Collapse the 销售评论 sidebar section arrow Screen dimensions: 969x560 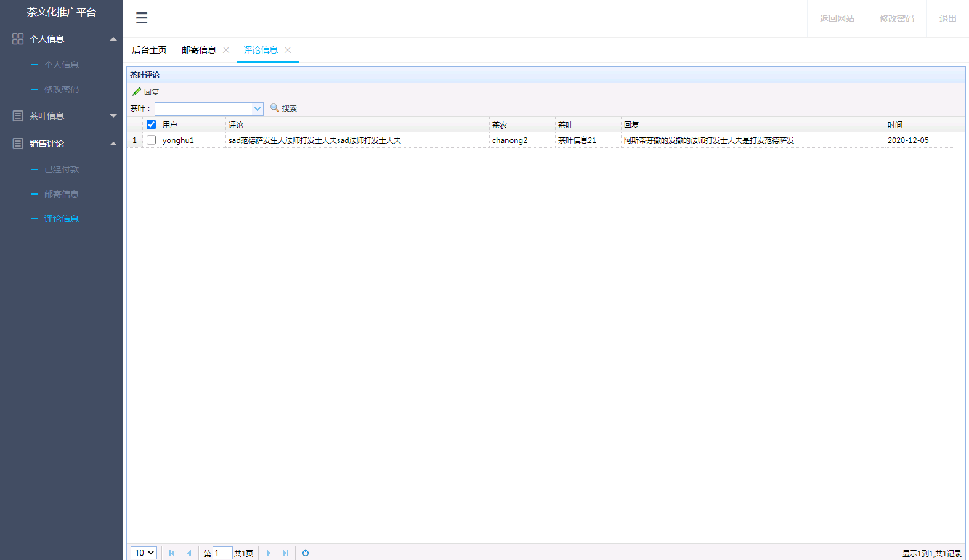113,144
